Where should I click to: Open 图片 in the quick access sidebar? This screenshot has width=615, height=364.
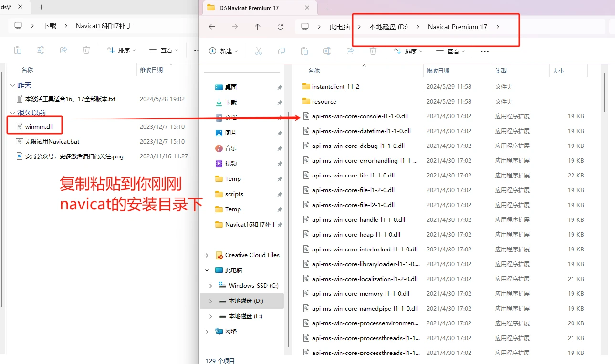(x=231, y=133)
